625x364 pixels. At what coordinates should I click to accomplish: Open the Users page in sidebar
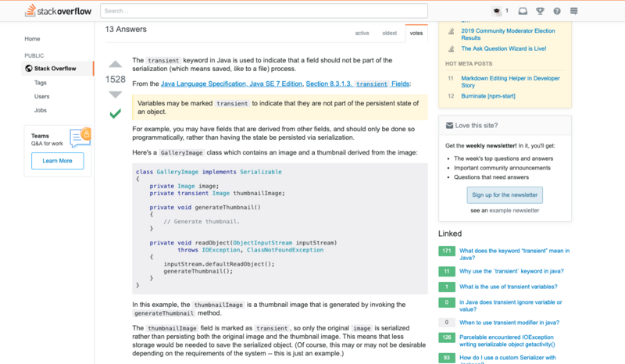(42, 96)
